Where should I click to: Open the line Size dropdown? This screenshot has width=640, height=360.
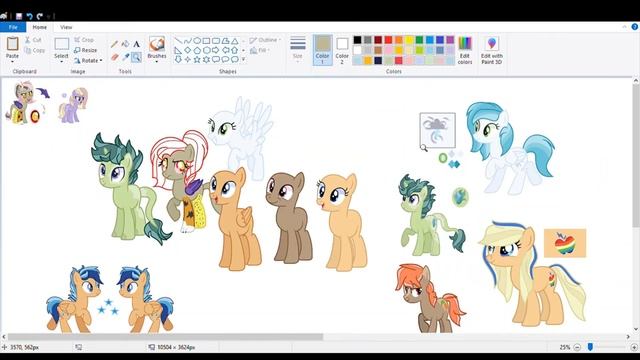coord(298,49)
